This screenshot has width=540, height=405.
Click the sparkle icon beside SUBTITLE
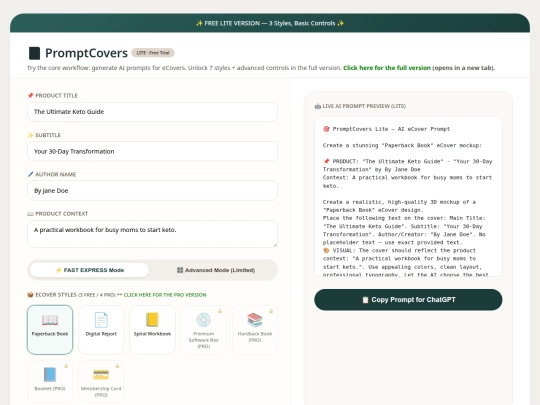(x=30, y=135)
